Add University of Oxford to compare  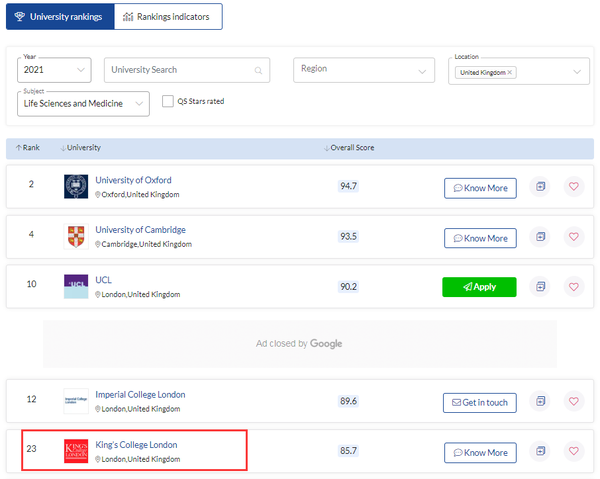pyautogui.click(x=540, y=186)
